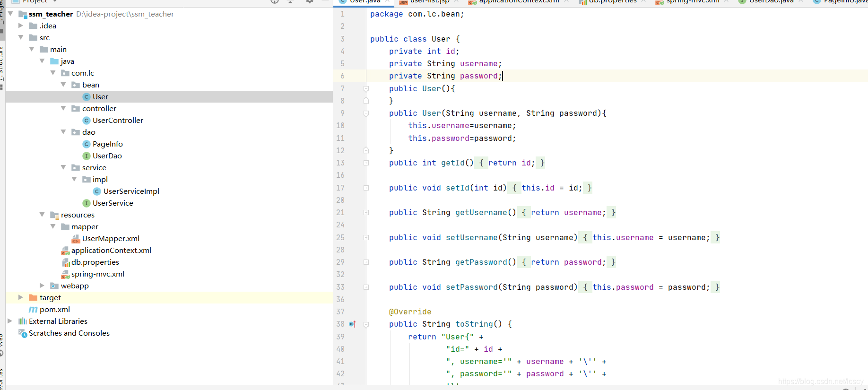Click the mapper folder icon
868x390 pixels.
[x=65, y=227]
